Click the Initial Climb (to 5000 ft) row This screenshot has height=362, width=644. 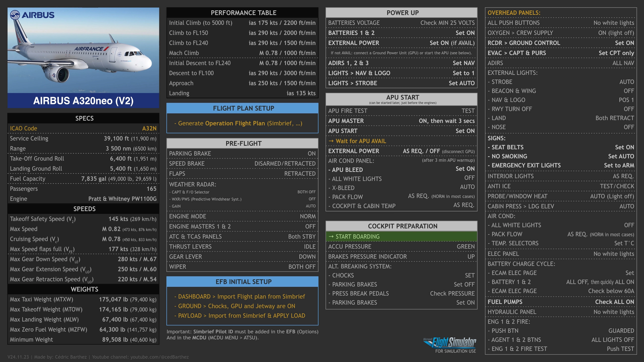pos(243,23)
